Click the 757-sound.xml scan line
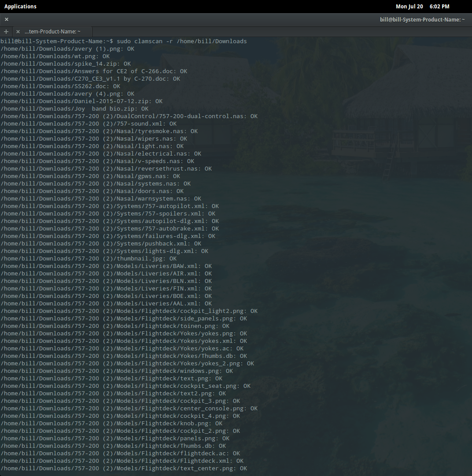 [x=88, y=124]
